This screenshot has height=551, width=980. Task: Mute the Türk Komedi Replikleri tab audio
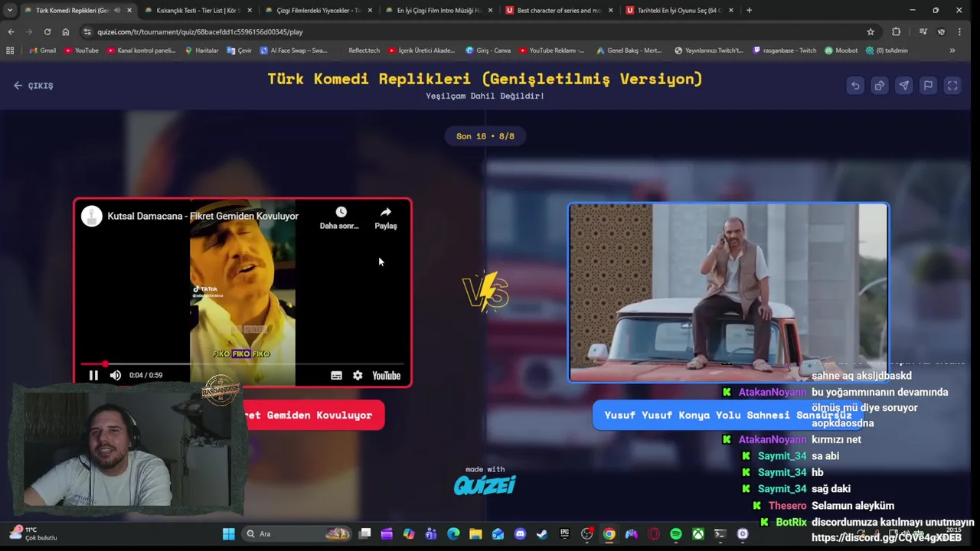pyautogui.click(x=117, y=10)
